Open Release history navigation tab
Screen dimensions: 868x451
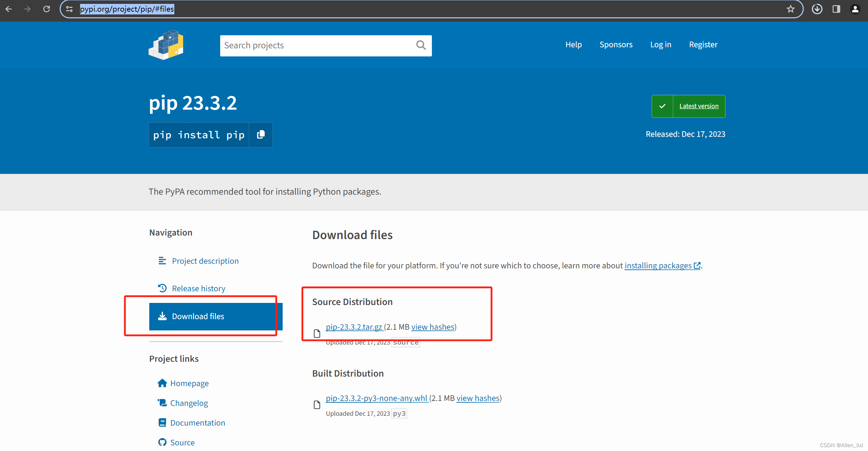[x=198, y=288]
